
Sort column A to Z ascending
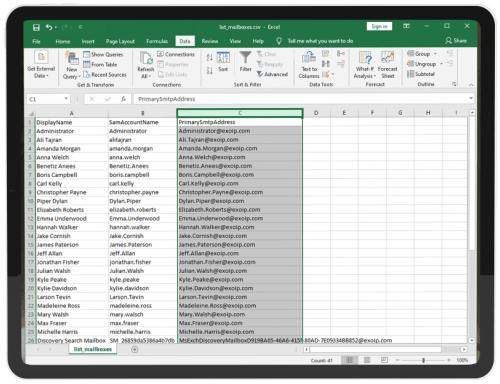pyautogui.click(x=209, y=57)
